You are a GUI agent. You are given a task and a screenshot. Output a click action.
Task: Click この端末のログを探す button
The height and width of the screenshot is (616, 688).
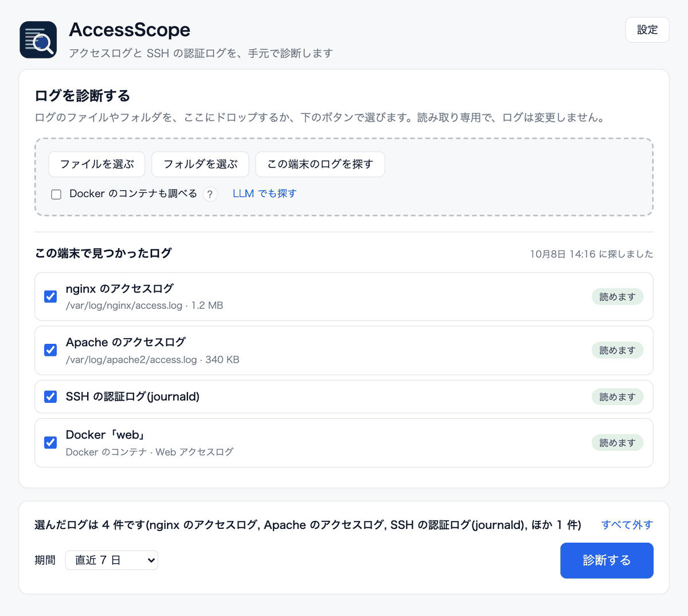[x=320, y=164]
